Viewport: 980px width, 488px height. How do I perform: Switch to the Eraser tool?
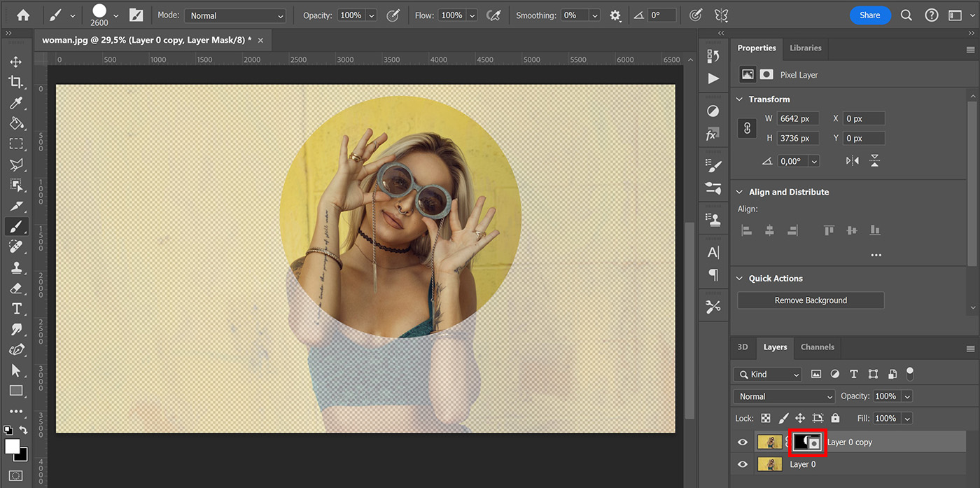[x=17, y=288]
